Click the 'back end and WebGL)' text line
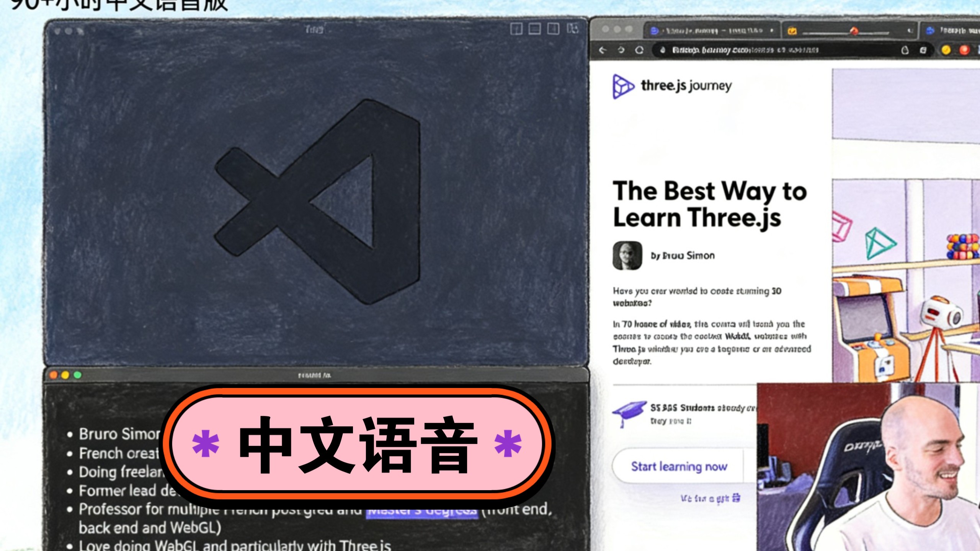The image size is (980, 551). 150,528
